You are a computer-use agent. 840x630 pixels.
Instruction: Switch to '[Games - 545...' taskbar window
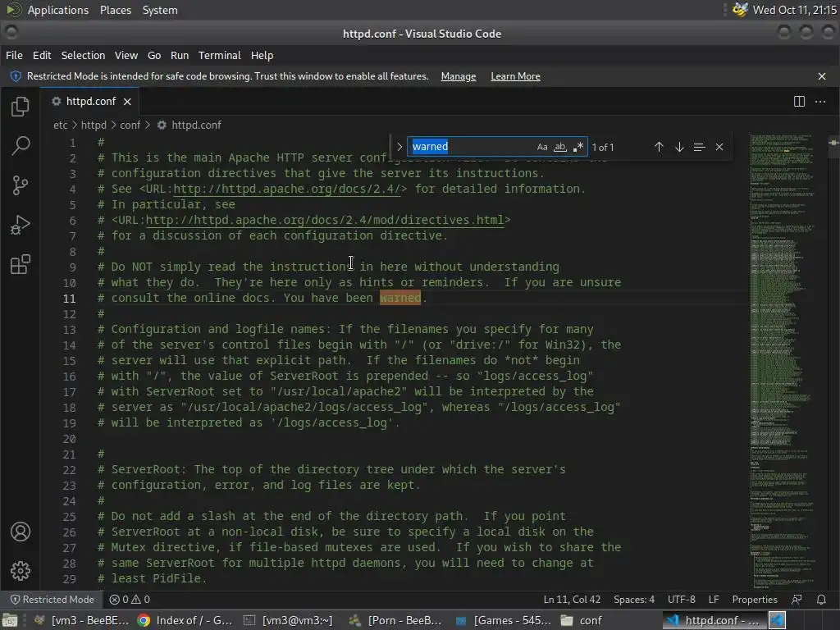tap(504, 620)
